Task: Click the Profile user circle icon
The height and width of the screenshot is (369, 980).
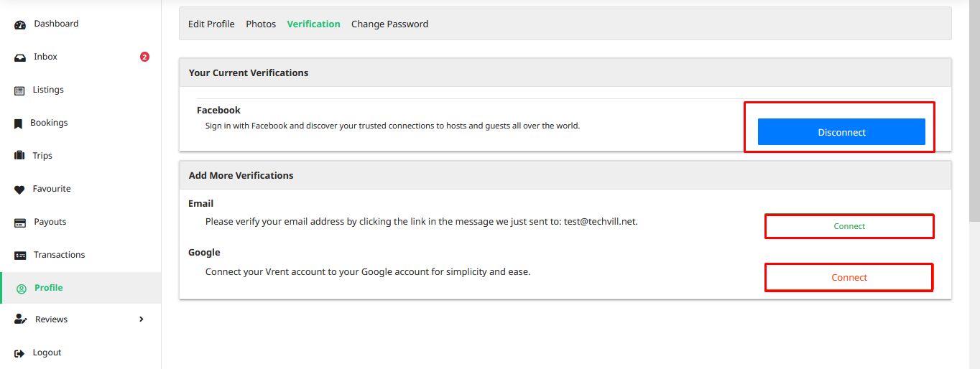Action: (21, 289)
